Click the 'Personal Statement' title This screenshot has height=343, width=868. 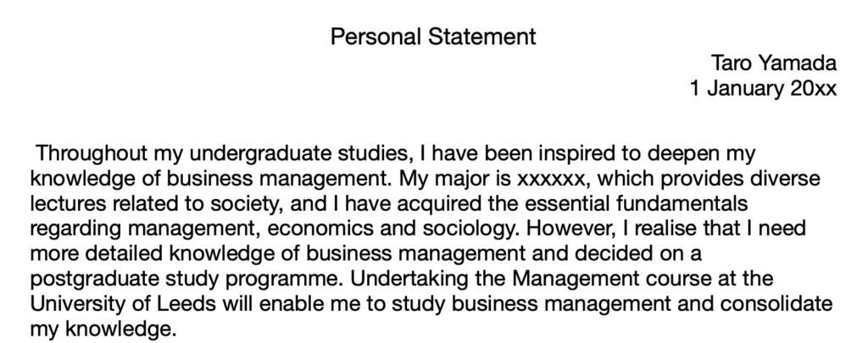[x=433, y=37]
